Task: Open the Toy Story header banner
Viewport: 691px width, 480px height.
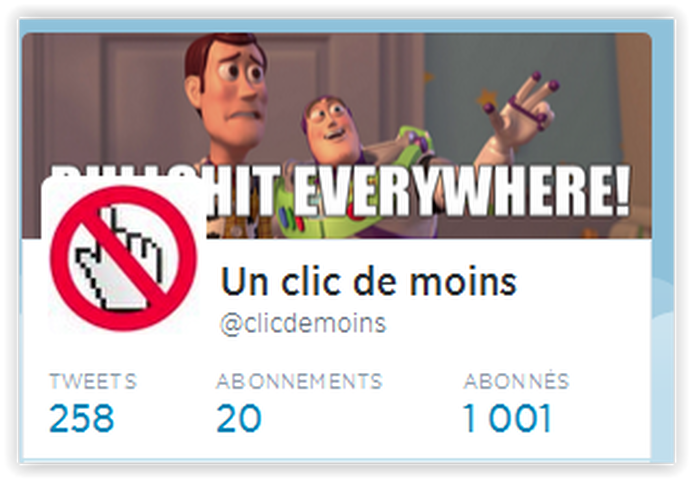Action: click(x=337, y=135)
